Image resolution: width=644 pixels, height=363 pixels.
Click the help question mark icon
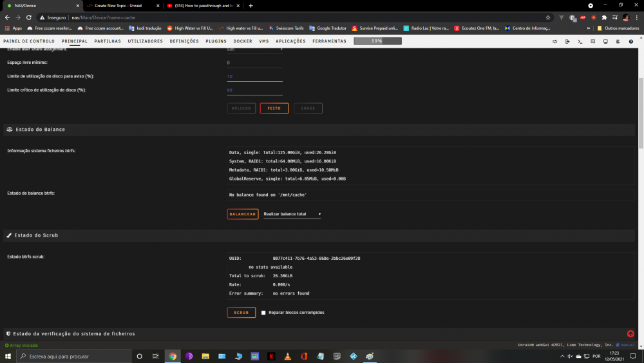click(631, 41)
